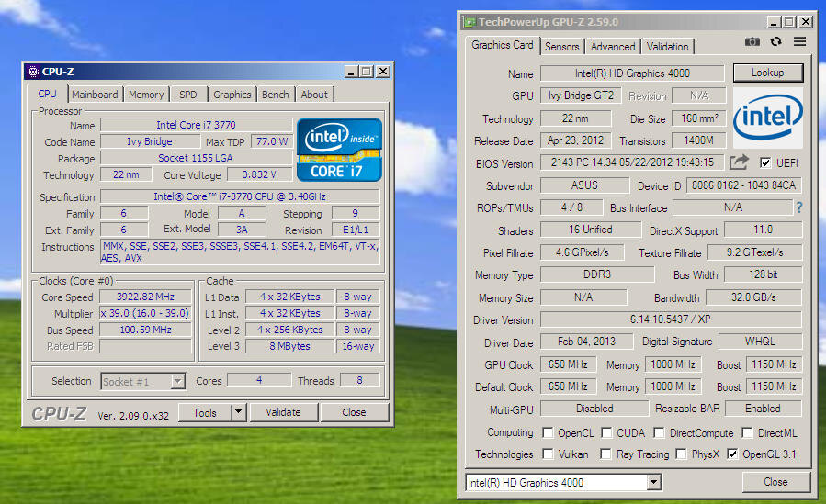Click the Release Date value Apr 23, 2012
This screenshot has width=826, height=504.
click(576, 140)
